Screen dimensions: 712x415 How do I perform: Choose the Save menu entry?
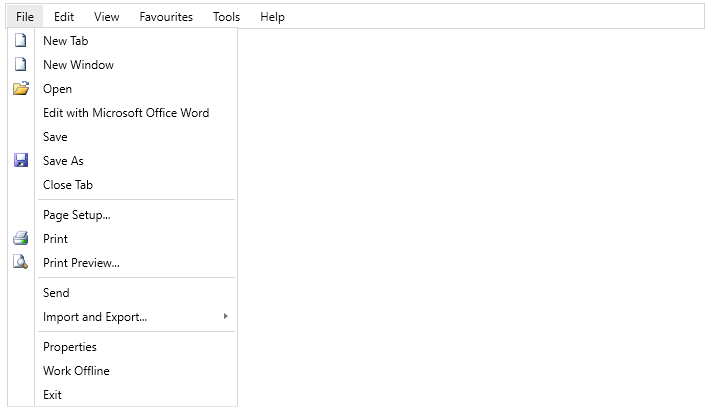[123, 137]
